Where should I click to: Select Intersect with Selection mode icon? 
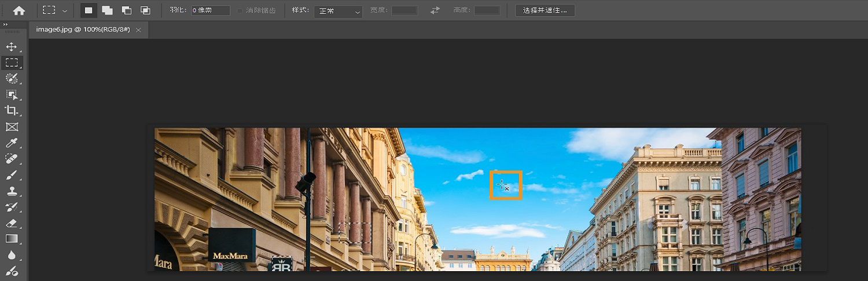(145, 10)
